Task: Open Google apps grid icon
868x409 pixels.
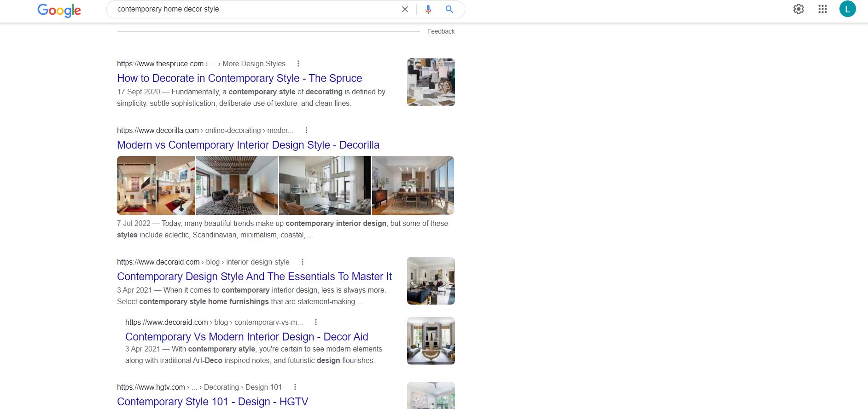Action: pos(822,9)
